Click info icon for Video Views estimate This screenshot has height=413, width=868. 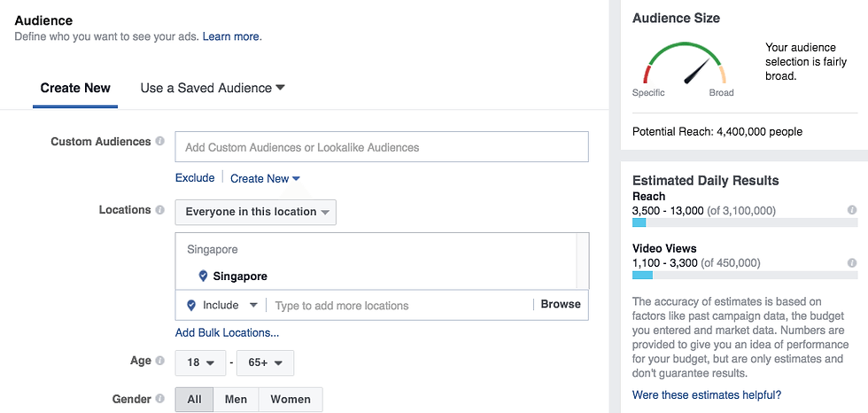pyautogui.click(x=852, y=263)
